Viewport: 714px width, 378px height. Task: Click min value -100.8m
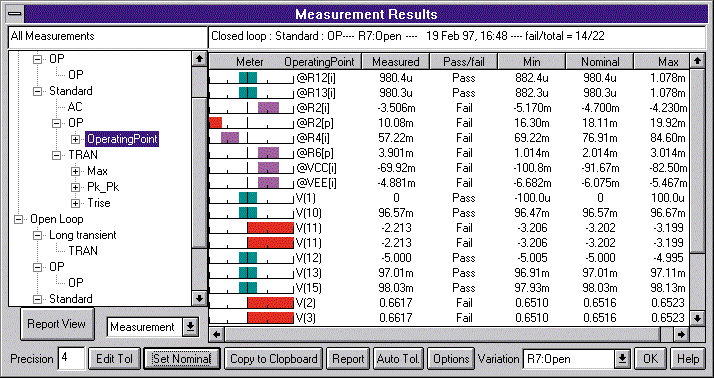531,168
